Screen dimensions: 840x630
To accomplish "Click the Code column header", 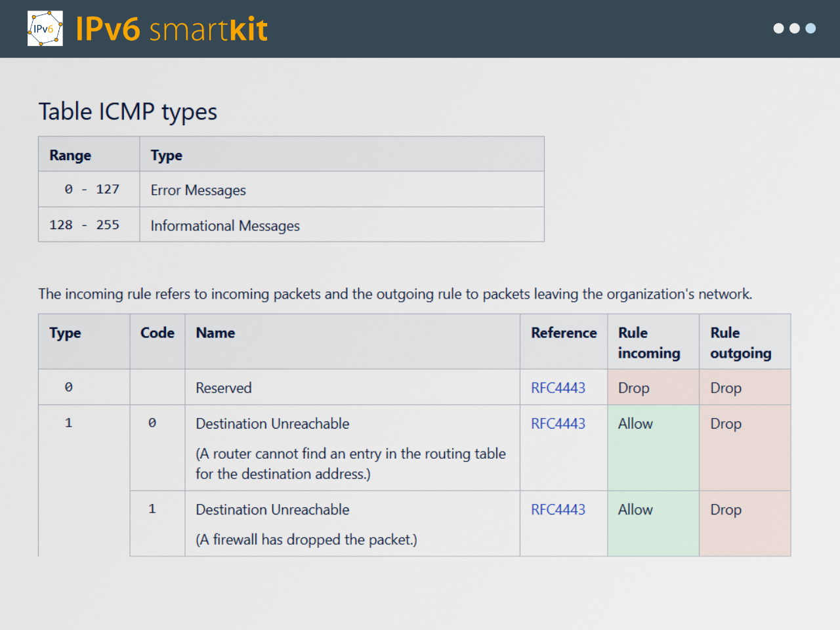I will pyautogui.click(x=157, y=333).
